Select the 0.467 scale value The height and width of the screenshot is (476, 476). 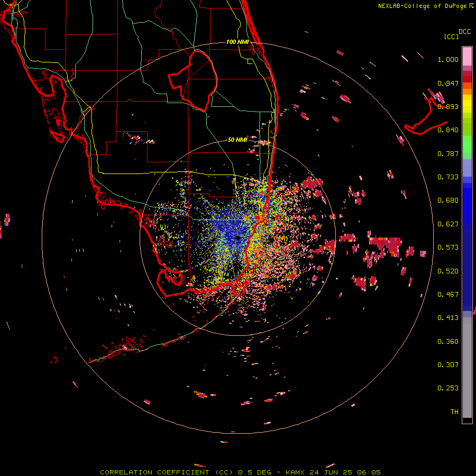pyautogui.click(x=448, y=295)
